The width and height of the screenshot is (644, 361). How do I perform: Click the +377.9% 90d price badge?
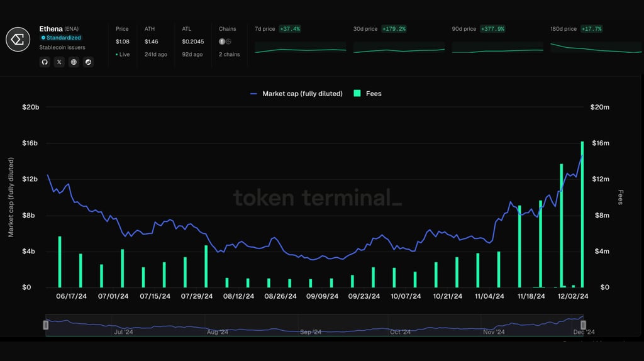(492, 29)
